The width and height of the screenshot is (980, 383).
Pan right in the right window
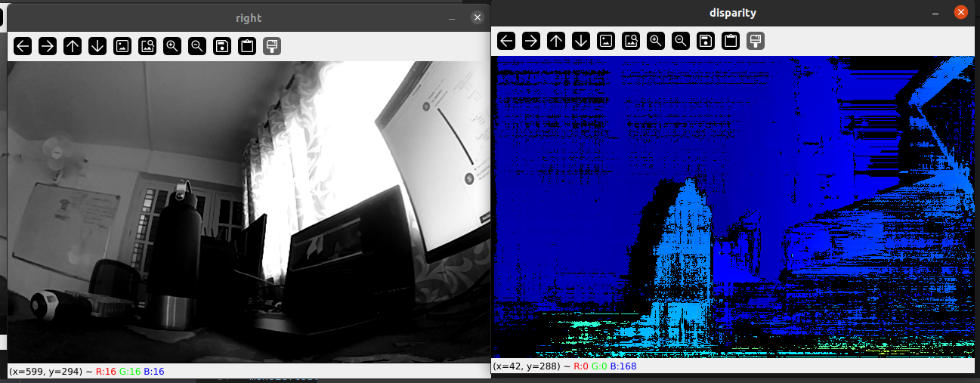[48, 46]
